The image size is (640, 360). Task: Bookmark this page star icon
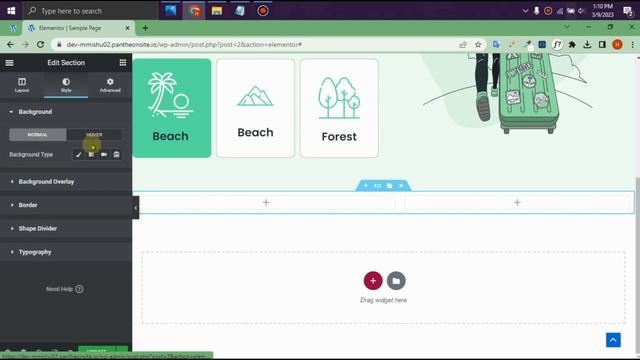pyautogui.click(x=478, y=44)
